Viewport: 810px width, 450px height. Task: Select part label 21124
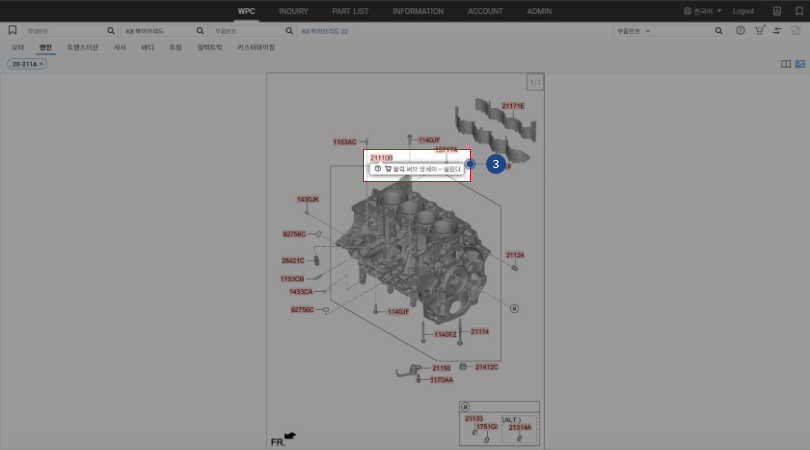tap(515, 255)
